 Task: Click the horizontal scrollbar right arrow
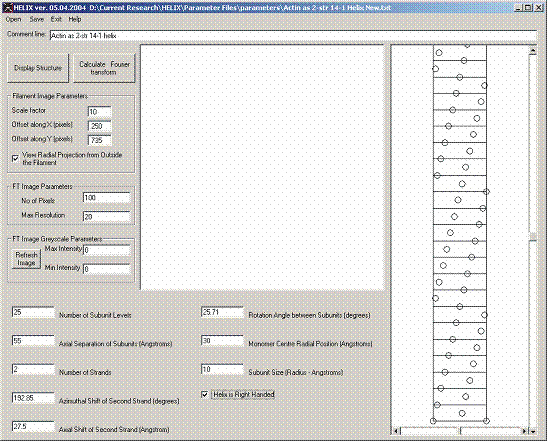coord(524,431)
